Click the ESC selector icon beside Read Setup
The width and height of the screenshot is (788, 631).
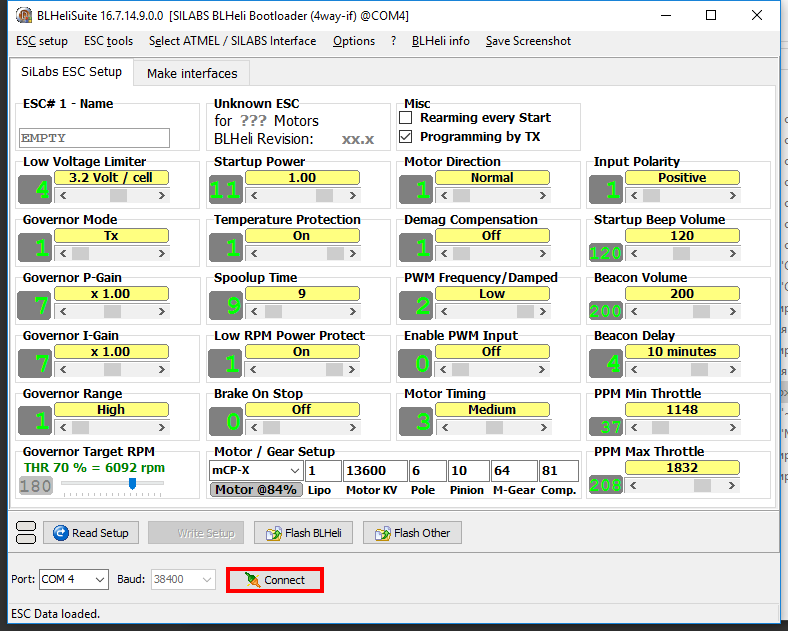(x=27, y=533)
